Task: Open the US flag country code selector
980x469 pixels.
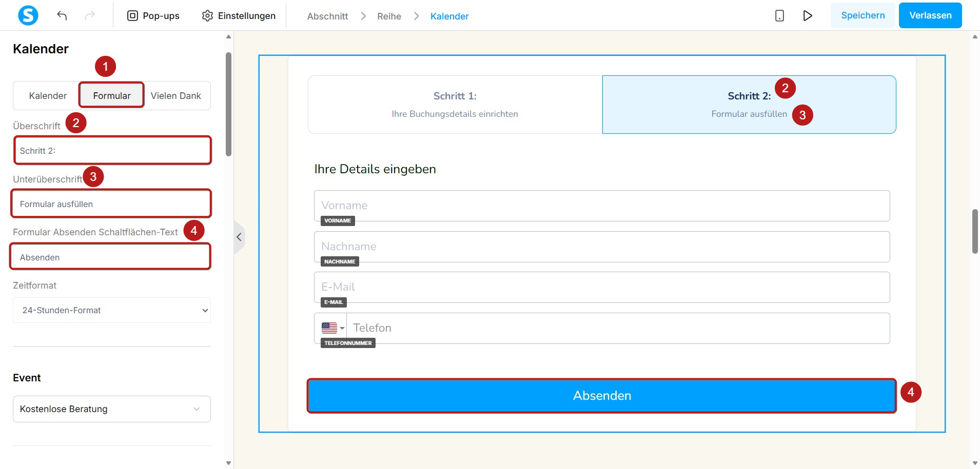Action: 332,328
